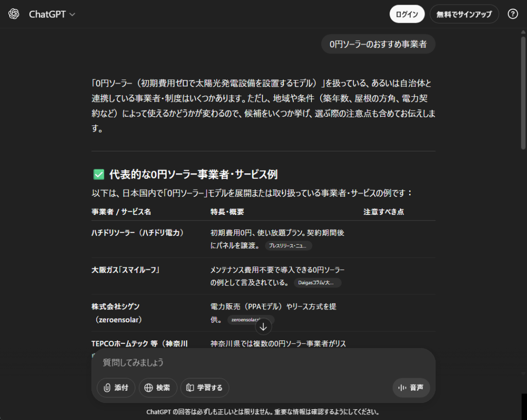Attach a file using the paperclip icon

pos(108,388)
